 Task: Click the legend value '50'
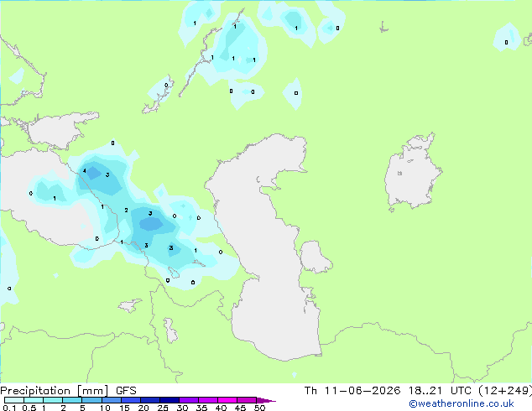(x=259, y=408)
